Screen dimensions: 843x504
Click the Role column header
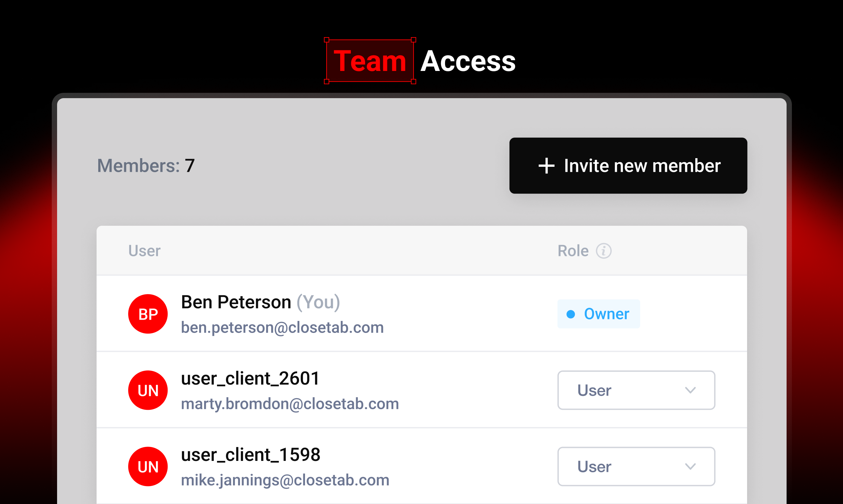[573, 251]
